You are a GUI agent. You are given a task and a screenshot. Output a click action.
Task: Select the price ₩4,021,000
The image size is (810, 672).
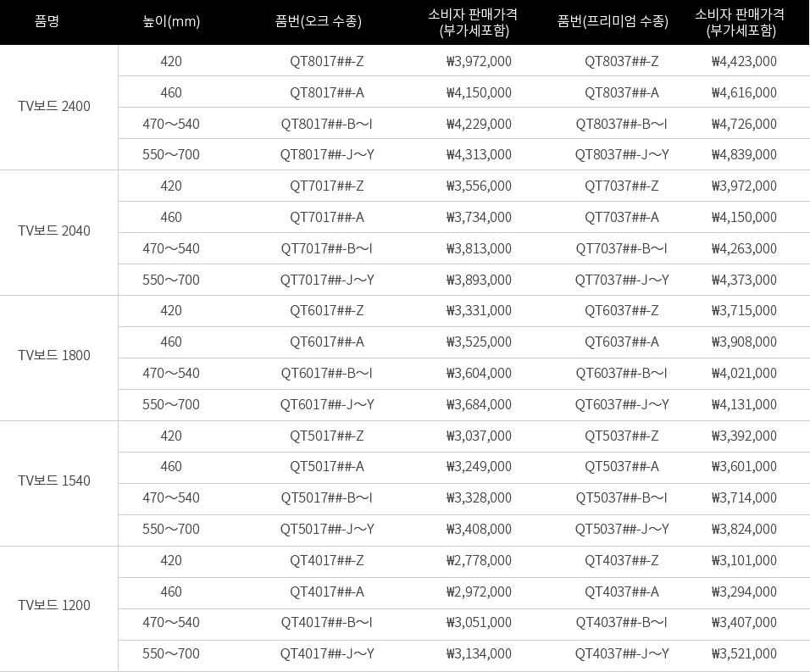tap(744, 374)
